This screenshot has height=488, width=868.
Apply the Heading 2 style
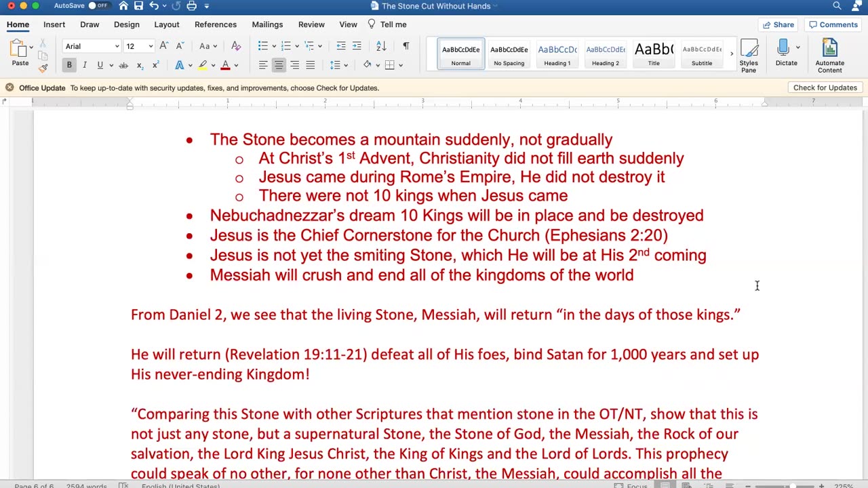[x=606, y=54]
